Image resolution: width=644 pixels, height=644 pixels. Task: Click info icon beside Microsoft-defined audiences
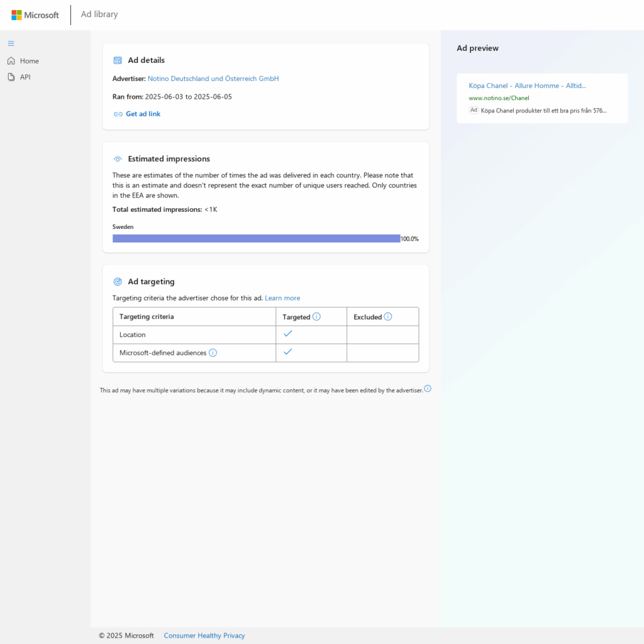[x=213, y=353]
